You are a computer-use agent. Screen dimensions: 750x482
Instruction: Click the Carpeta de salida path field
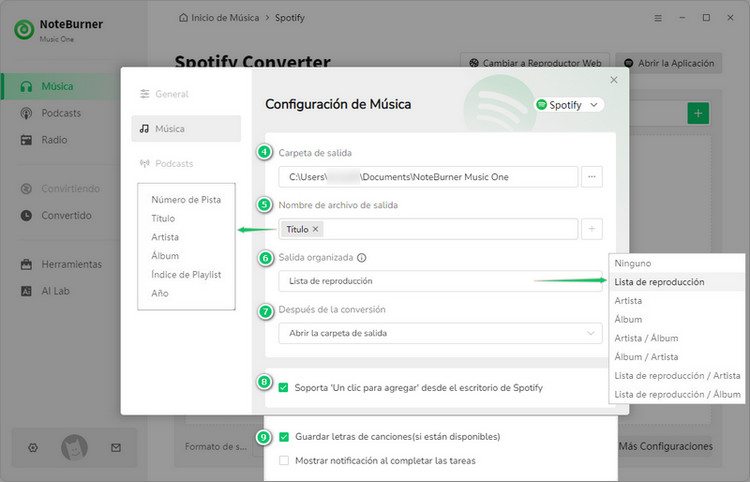click(x=428, y=177)
